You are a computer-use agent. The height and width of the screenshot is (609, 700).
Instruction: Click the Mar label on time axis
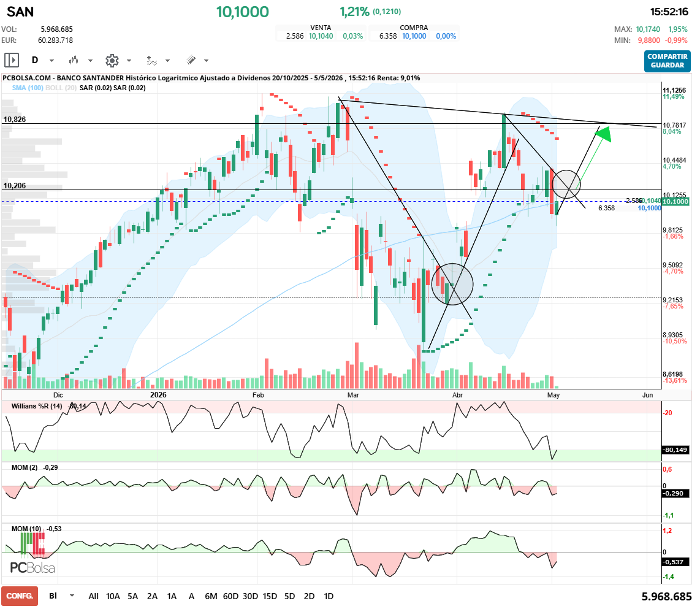(353, 395)
